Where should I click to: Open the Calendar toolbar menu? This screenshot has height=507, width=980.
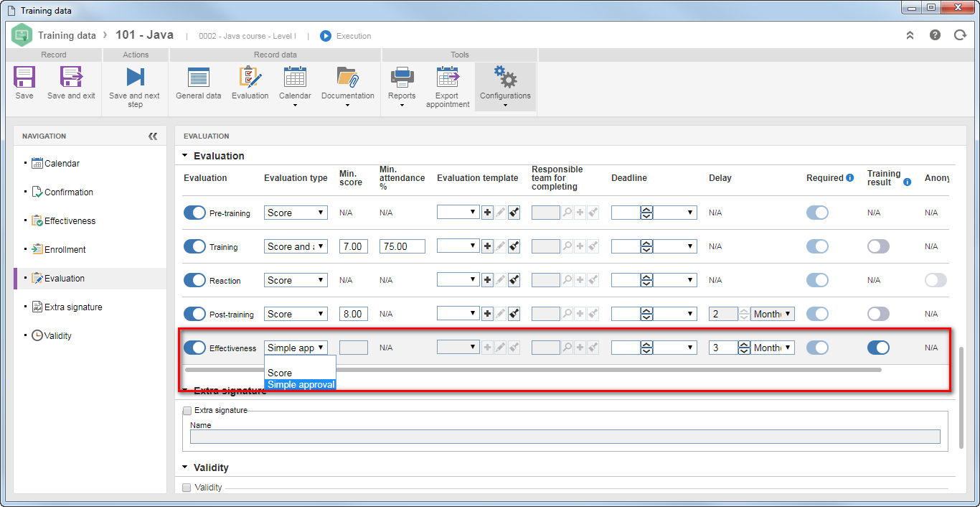(295, 87)
